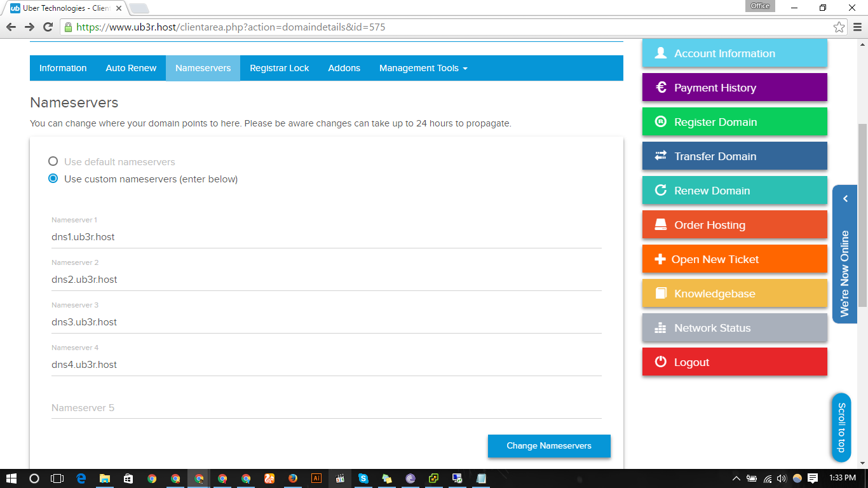Click the Nameserver 1 field
Image resolution: width=868 pixels, height=488 pixels.
pos(327,237)
